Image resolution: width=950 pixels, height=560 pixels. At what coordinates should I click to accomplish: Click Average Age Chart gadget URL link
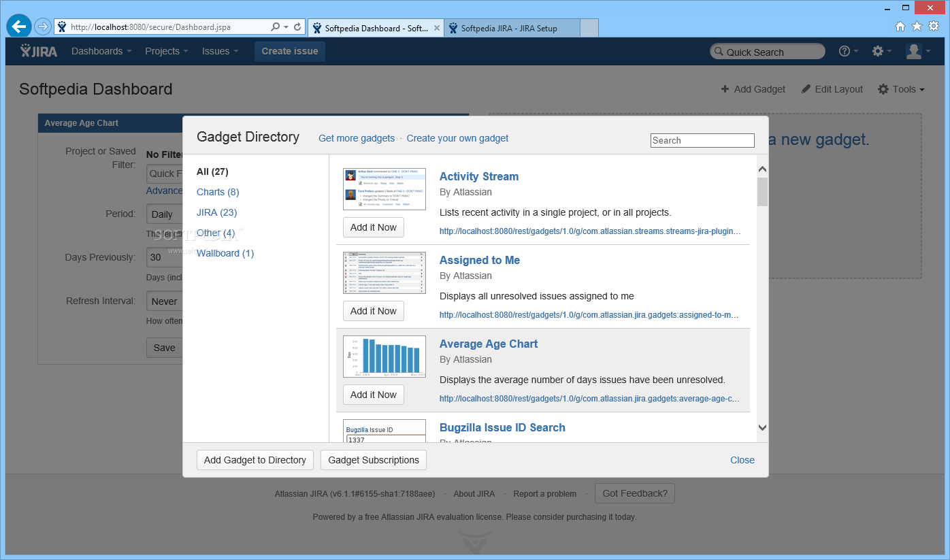click(589, 399)
